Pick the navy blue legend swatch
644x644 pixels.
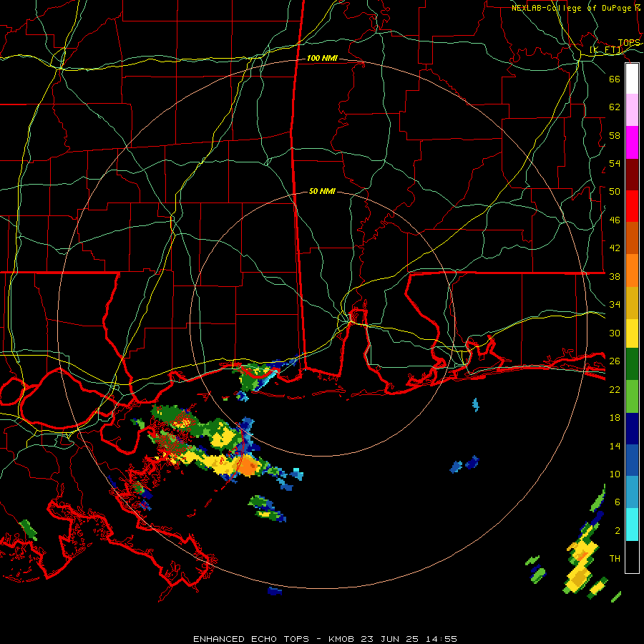[632, 429]
